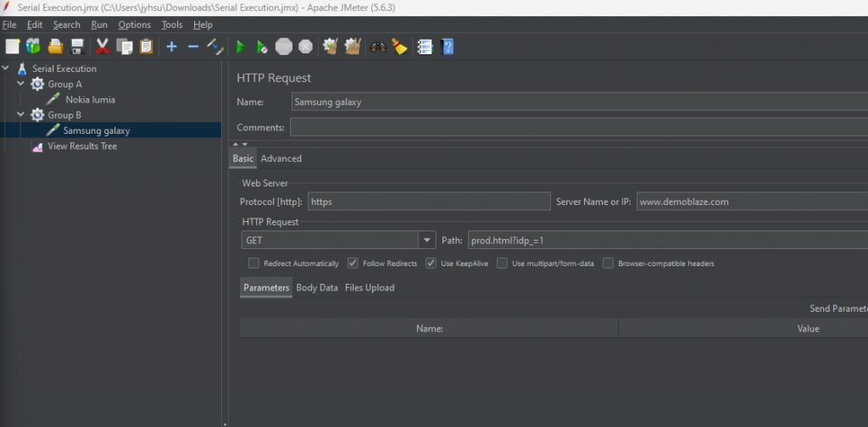
Task: Select View Results Tree in tree
Action: 82,147
